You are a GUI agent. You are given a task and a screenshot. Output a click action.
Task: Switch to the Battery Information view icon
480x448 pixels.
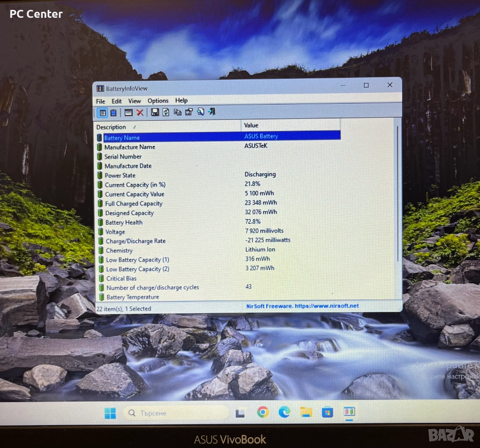coord(102,113)
